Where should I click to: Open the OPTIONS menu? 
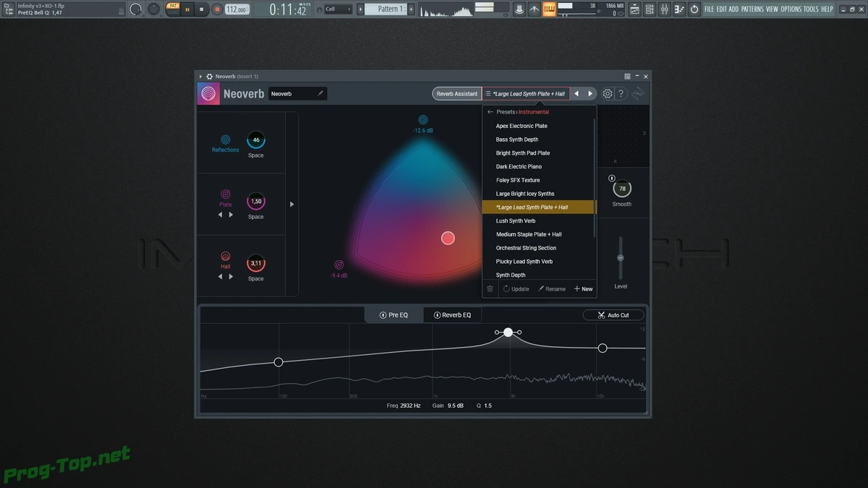791,9
